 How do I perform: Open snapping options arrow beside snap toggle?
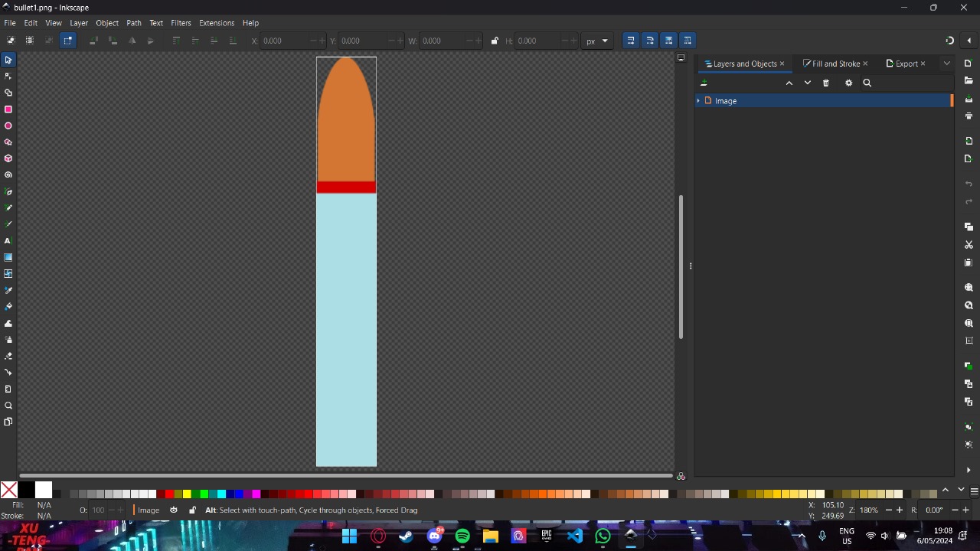point(969,41)
